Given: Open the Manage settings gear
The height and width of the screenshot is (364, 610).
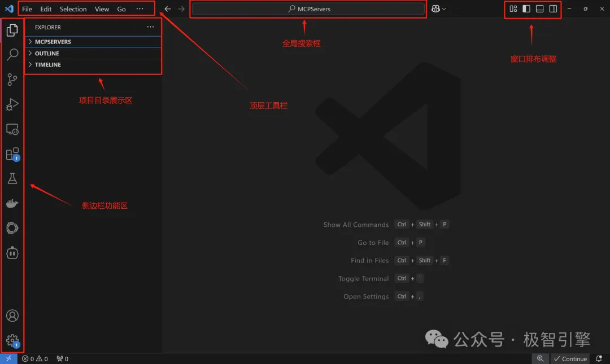Looking at the screenshot, I should click(x=12, y=340).
